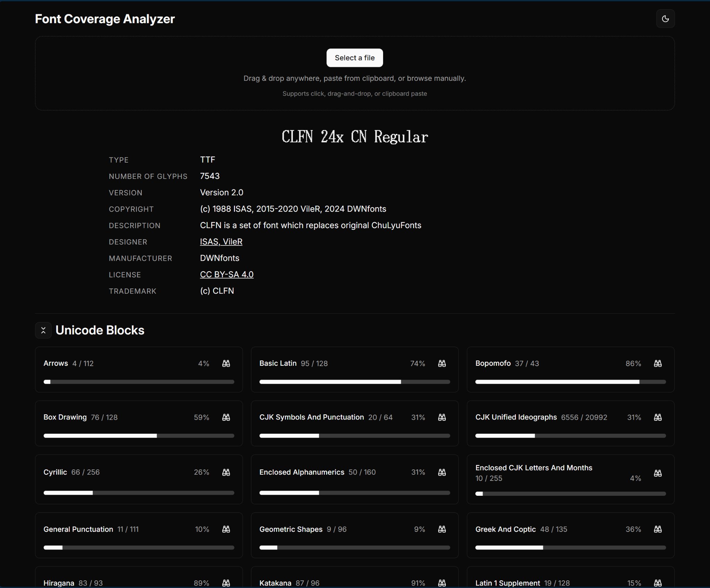
Task: Click the drag and drop upload area text
Action: (x=354, y=78)
